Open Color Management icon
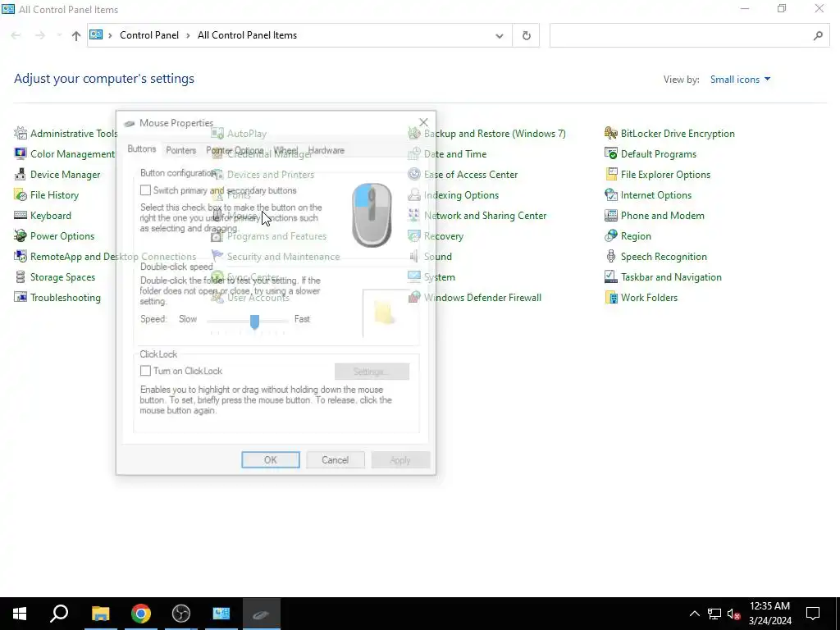Screen dimensions: 840x630 [21, 153]
